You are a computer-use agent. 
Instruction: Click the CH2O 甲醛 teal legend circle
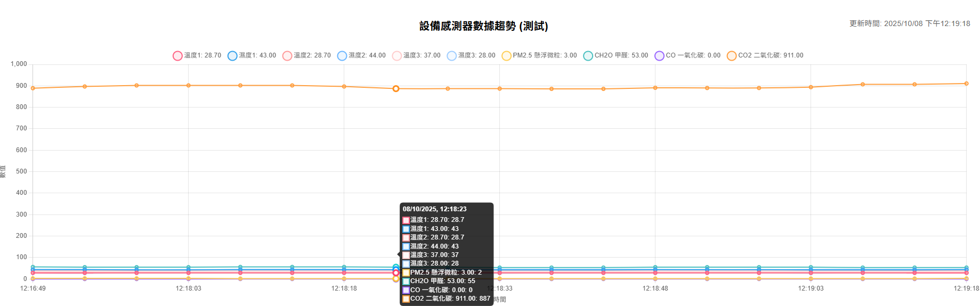(588, 56)
